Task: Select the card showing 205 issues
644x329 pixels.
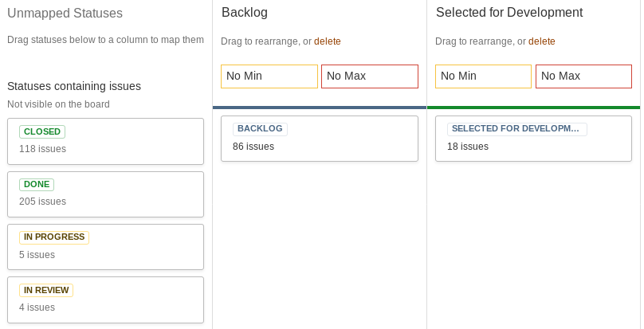Action: coord(105,194)
